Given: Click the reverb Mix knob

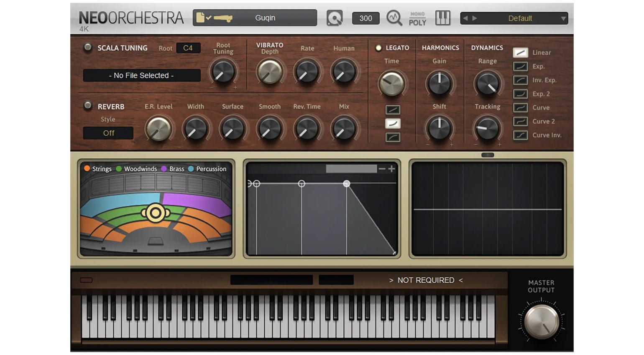Looking at the screenshot, I should [x=344, y=129].
